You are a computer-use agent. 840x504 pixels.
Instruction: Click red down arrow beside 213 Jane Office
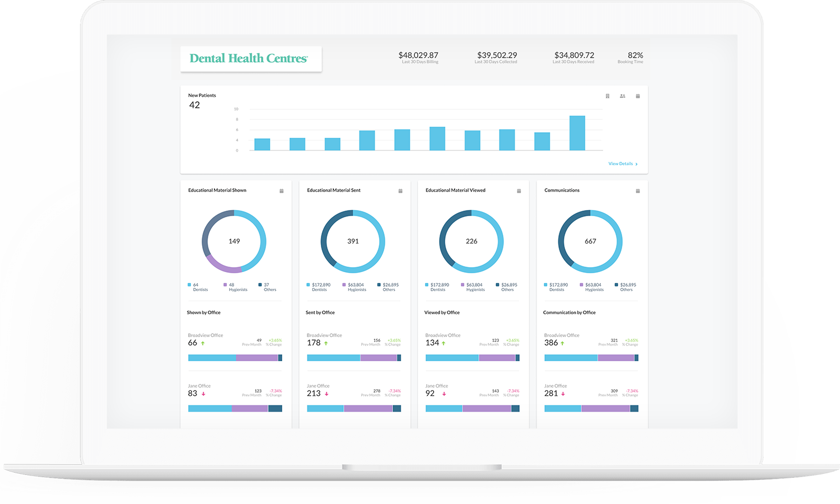326,394
